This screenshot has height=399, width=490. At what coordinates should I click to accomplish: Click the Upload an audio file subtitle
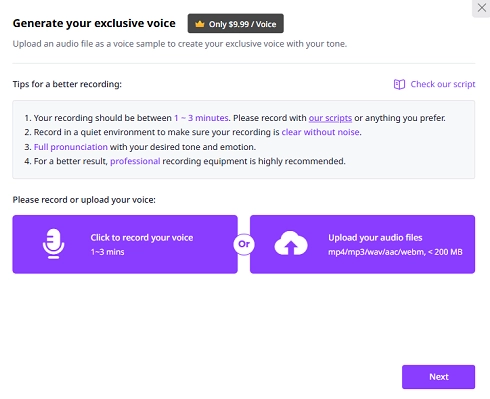180,44
